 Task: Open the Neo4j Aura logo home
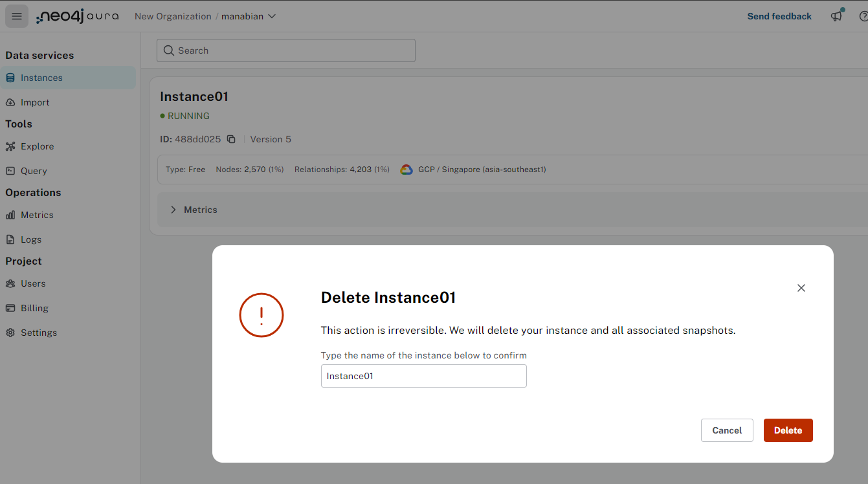[78, 16]
